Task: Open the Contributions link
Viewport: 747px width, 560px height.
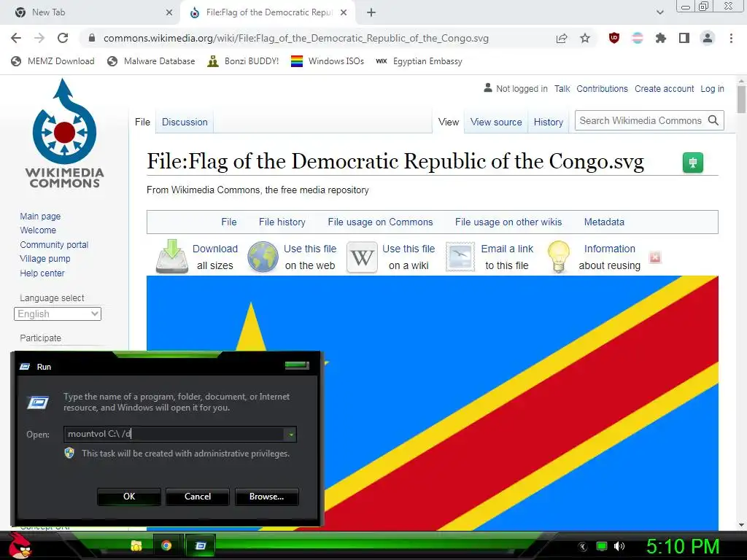Action: click(602, 88)
